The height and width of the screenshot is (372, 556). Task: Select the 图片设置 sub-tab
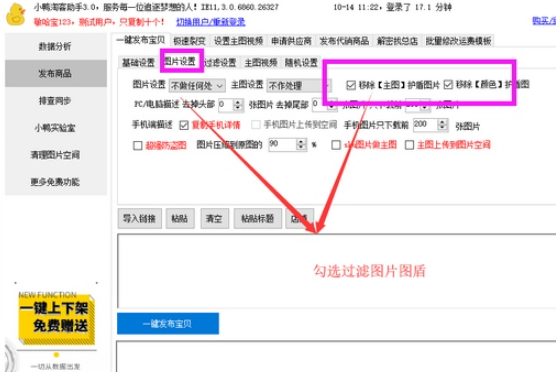[180, 62]
